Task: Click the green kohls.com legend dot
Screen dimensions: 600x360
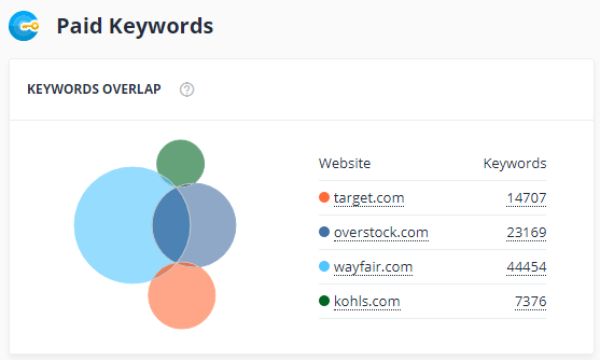Action: (x=324, y=301)
